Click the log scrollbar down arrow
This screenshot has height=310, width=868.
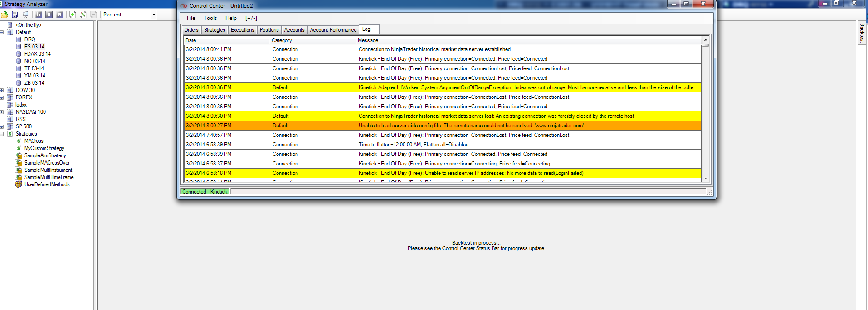tap(706, 179)
